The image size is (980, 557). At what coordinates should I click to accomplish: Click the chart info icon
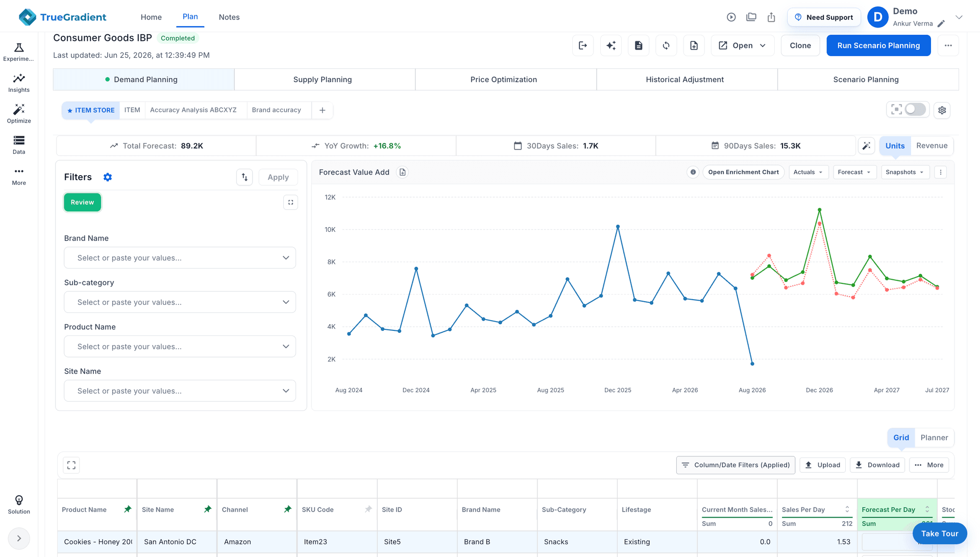click(x=693, y=172)
